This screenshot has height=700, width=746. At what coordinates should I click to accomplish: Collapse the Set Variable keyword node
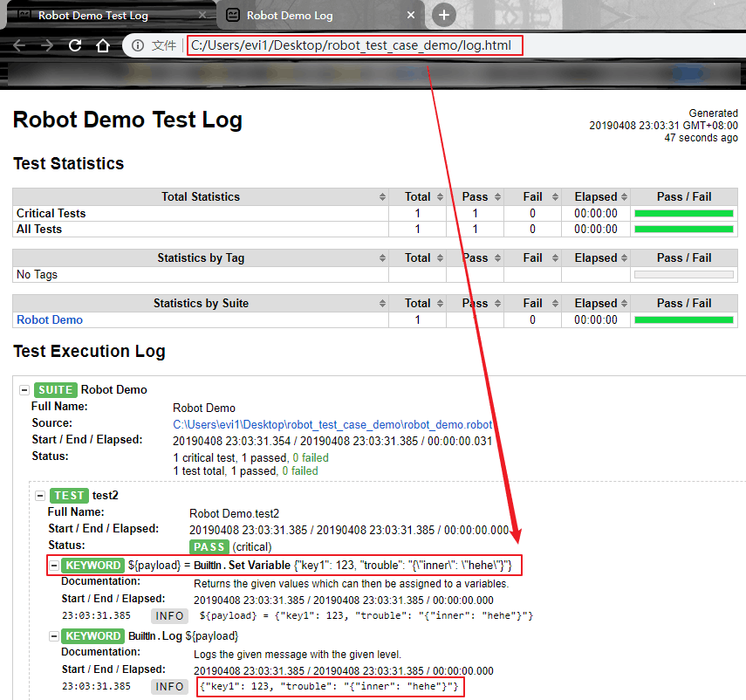(x=54, y=566)
